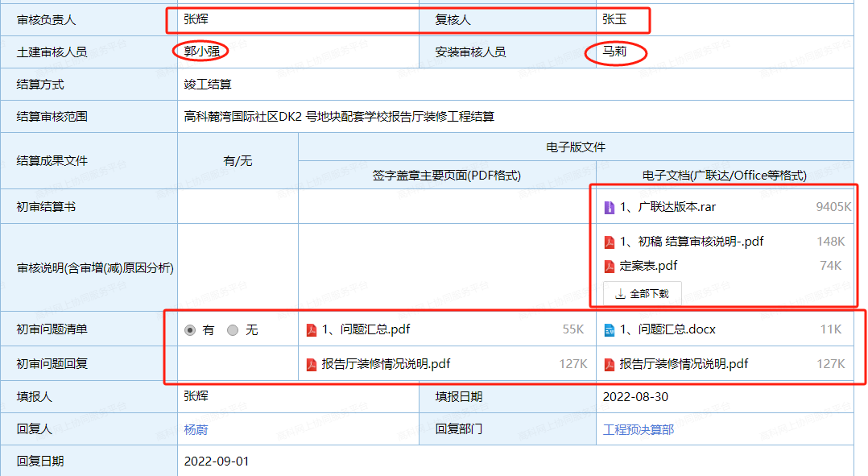Screen dimensions: 868x476
Task: Choose the 无 radio option for 初审问题清单
Action: 233,330
